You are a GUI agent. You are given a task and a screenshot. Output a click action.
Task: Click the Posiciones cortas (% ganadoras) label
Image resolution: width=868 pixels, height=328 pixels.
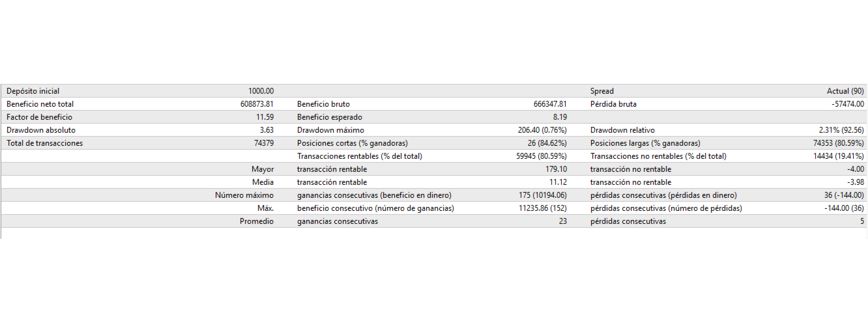(352, 143)
